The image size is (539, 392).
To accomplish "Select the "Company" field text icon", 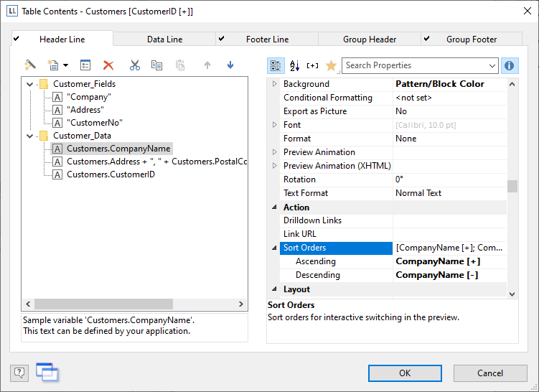I will [x=57, y=97].
